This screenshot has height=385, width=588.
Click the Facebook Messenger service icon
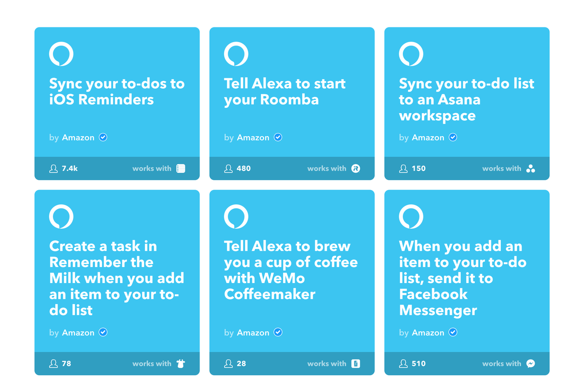tap(531, 363)
